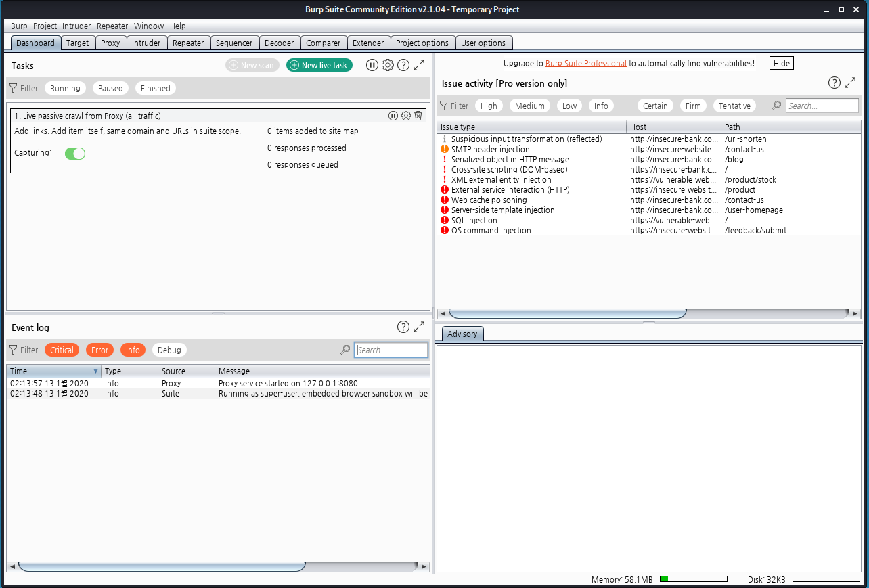
Task: Switch to the Proxy tab
Action: pyautogui.click(x=110, y=43)
